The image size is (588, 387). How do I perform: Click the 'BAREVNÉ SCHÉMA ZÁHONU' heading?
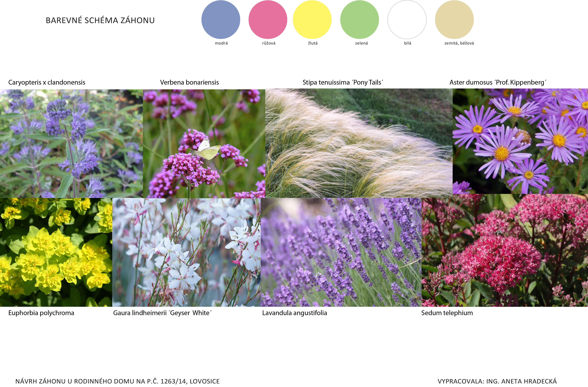click(100, 20)
